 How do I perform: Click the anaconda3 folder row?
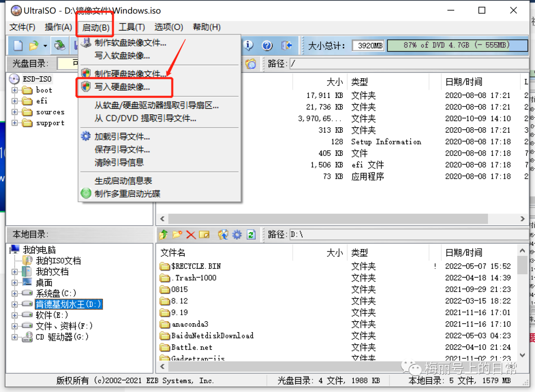click(x=336, y=324)
